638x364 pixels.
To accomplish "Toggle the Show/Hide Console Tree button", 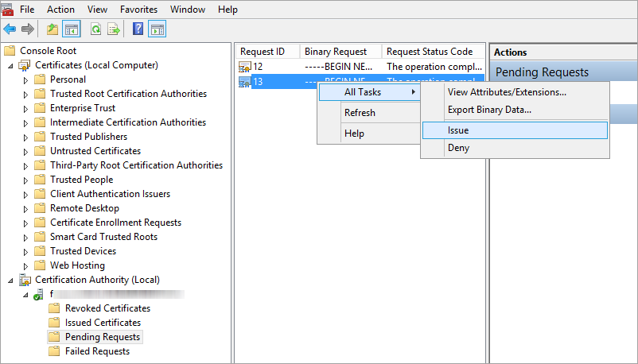I will (x=72, y=29).
